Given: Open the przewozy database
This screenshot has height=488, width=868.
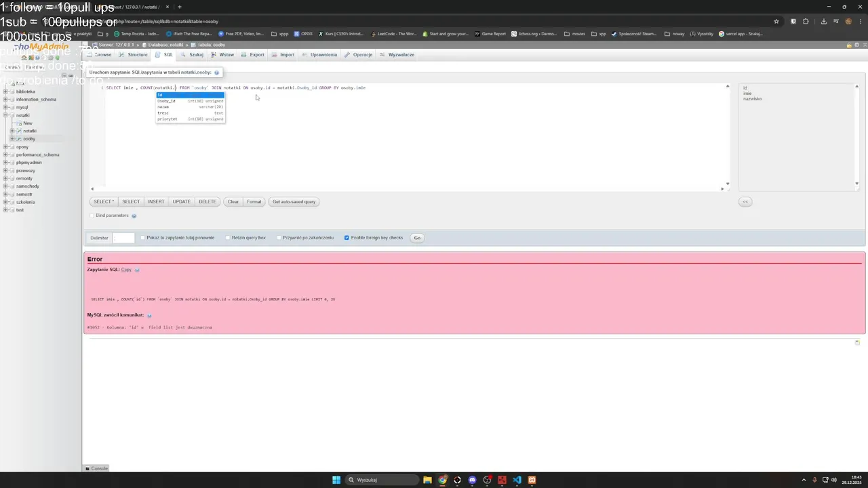Looking at the screenshot, I should coord(24,171).
